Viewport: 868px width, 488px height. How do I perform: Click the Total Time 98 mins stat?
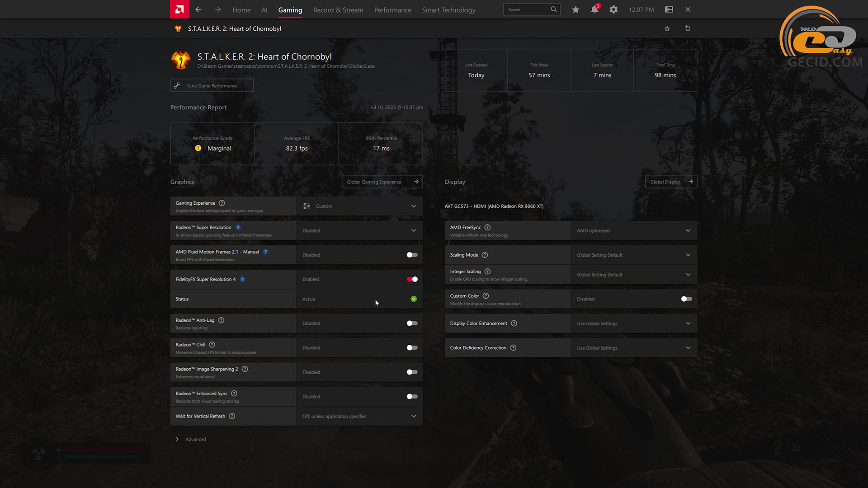tap(665, 70)
